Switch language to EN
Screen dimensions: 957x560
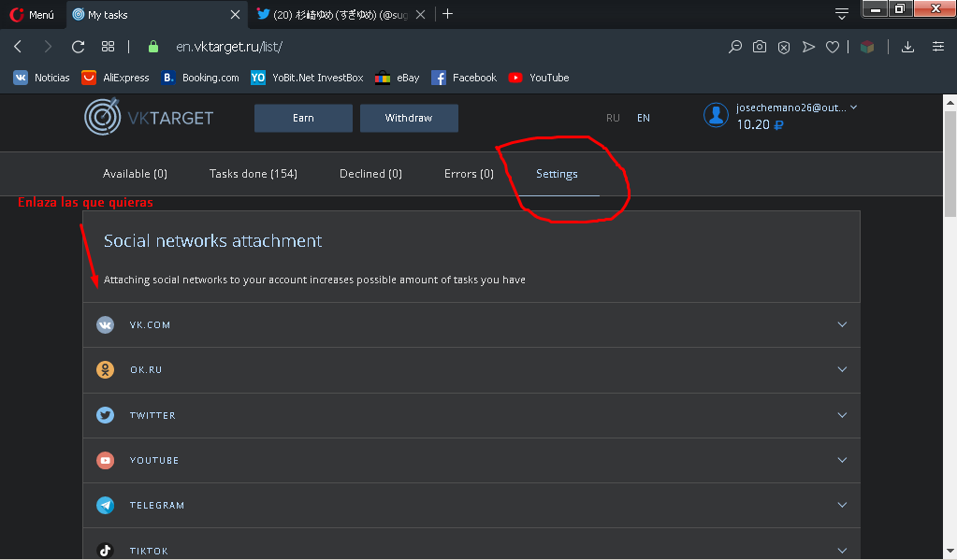click(644, 118)
